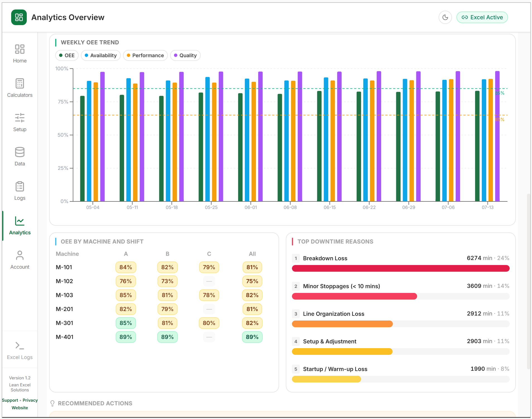The height and width of the screenshot is (419, 532).
Task: Click the Excel Active status button
Action: tap(482, 17)
